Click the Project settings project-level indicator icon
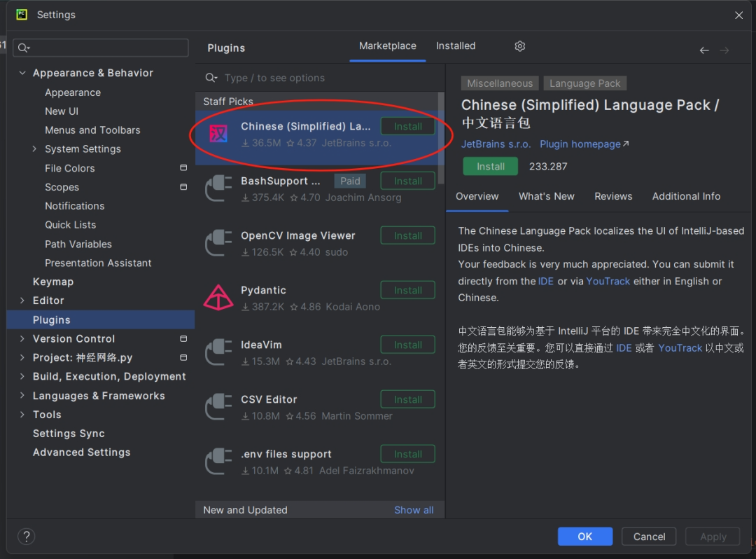Image resolution: width=756 pixels, height=559 pixels. point(183,357)
